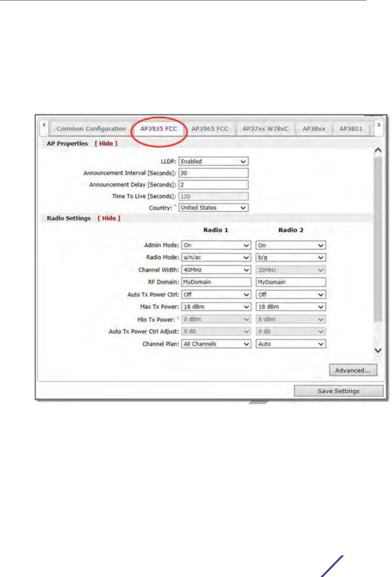Open Radio 2 Channel Plan Auto dropdown
392x577 pixels.
[x=291, y=344]
